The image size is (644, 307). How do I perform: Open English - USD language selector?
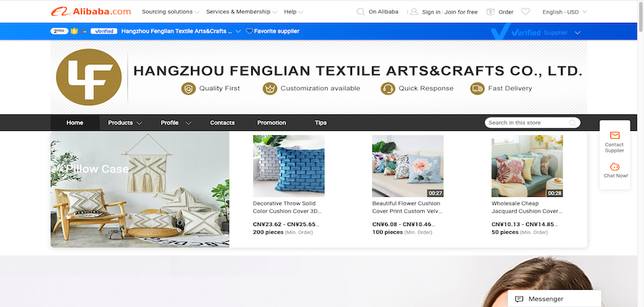coord(565,12)
